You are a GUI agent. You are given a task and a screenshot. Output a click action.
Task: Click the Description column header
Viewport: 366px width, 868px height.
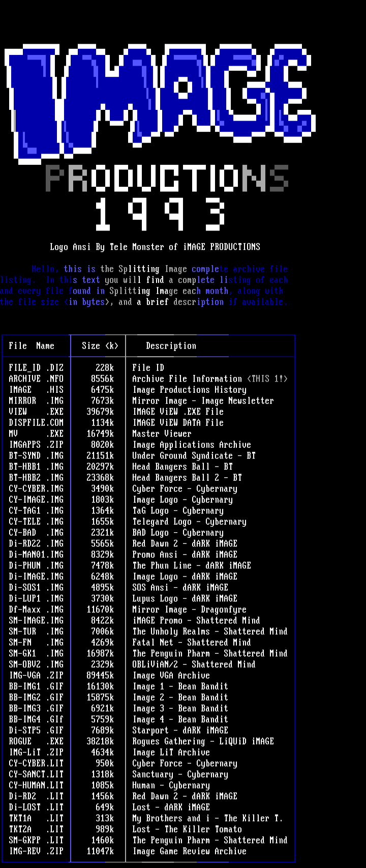click(171, 346)
